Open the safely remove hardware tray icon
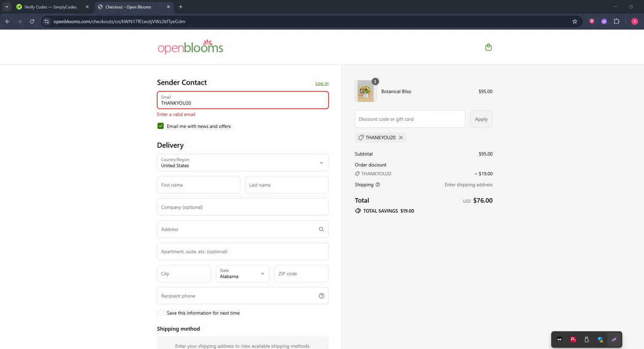 point(586,340)
